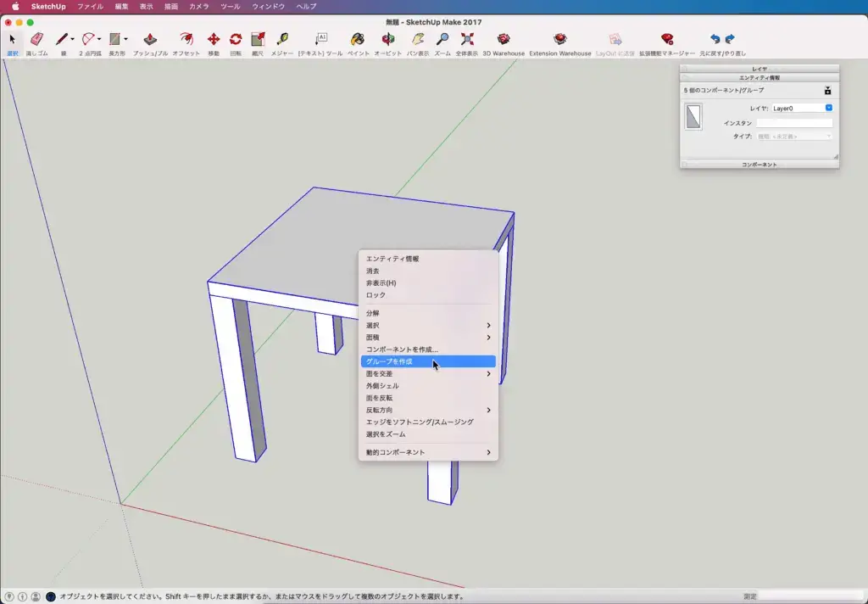Viewport: 868px width, 604px height.
Task: Select 分解 in the context menu
Action: coord(428,313)
